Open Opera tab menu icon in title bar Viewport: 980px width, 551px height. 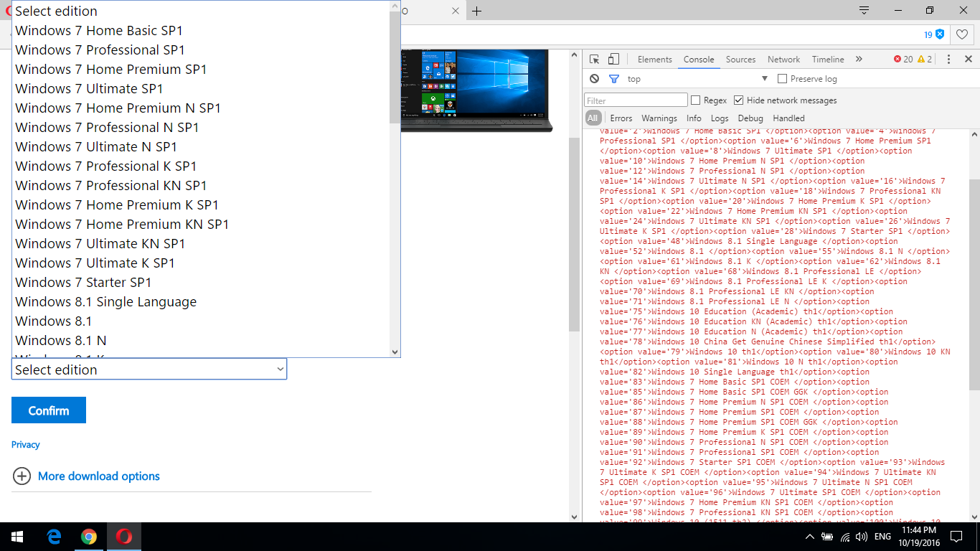click(864, 11)
